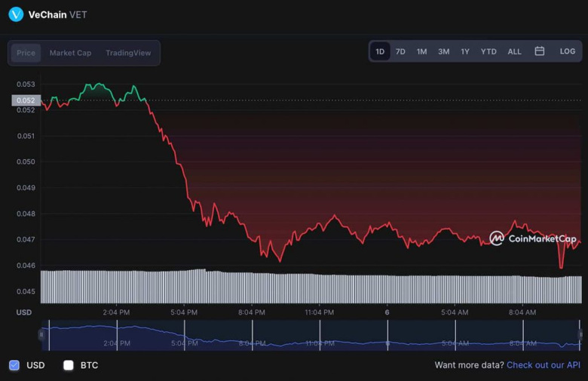Select the 7D time range
The height and width of the screenshot is (381, 588).
(x=400, y=51)
